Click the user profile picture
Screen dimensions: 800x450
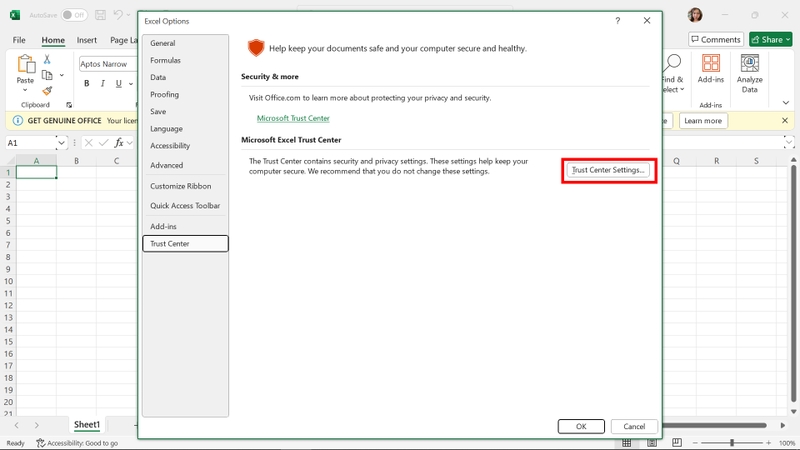695,15
